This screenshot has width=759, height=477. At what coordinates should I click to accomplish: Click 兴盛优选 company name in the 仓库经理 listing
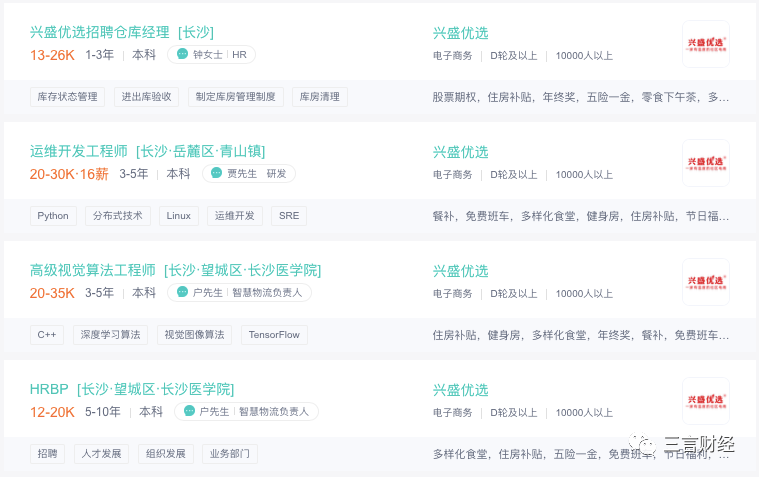tap(460, 33)
